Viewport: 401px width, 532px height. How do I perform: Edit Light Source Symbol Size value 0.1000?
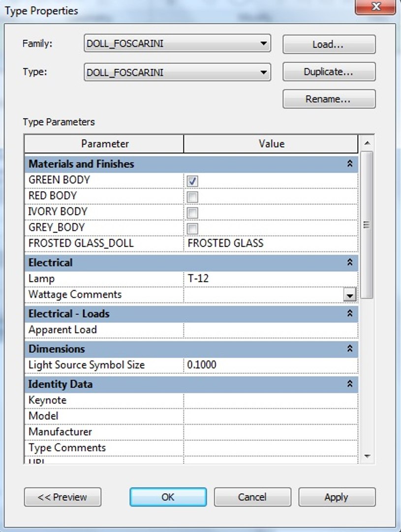[x=271, y=365]
